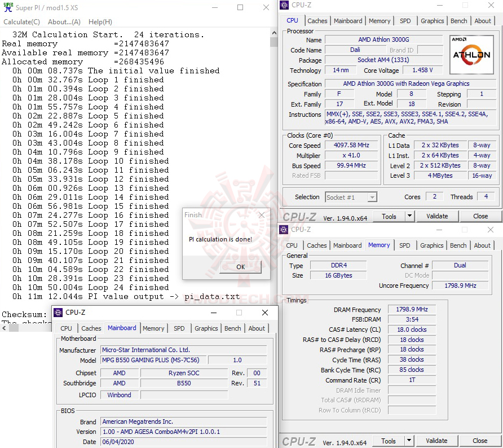Select the Memory tab in Memory CPU-Z window
This screenshot has width=503, height=448.
[379, 245]
